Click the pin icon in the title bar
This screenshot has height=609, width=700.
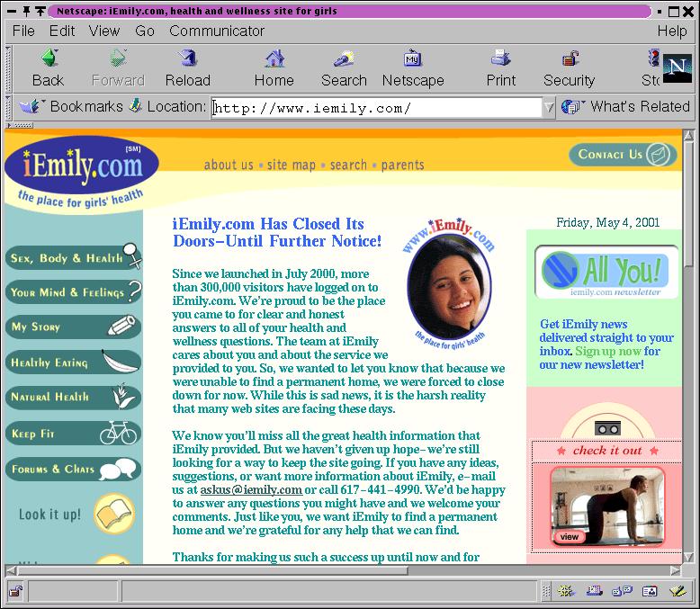click(27, 11)
